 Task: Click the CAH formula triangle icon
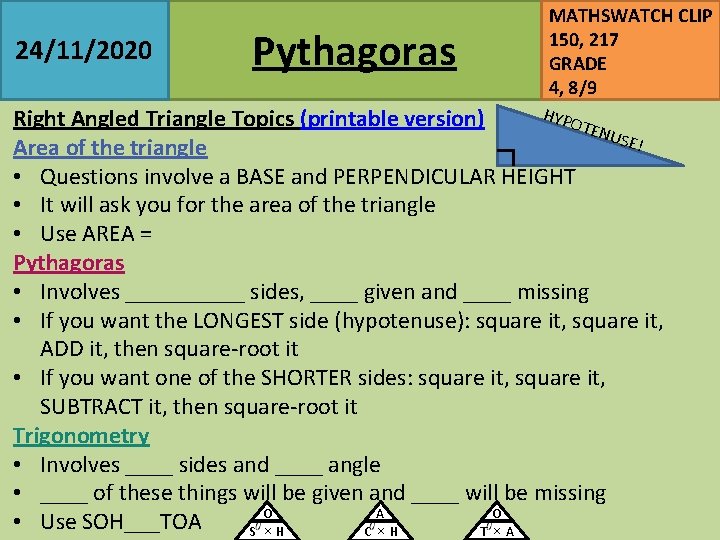381,521
